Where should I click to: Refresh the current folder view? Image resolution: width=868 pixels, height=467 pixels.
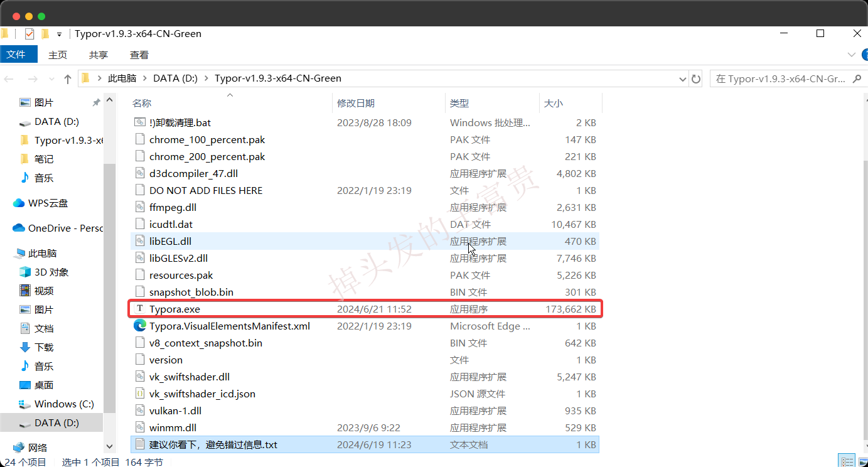pyautogui.click(x=695, y=79)
